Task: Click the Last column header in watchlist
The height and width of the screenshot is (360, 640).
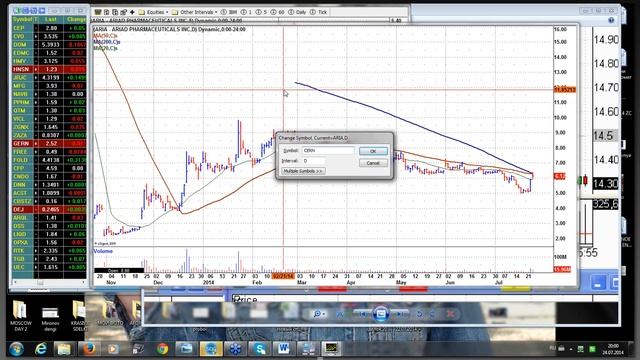Action: click(x=51, y=19)
